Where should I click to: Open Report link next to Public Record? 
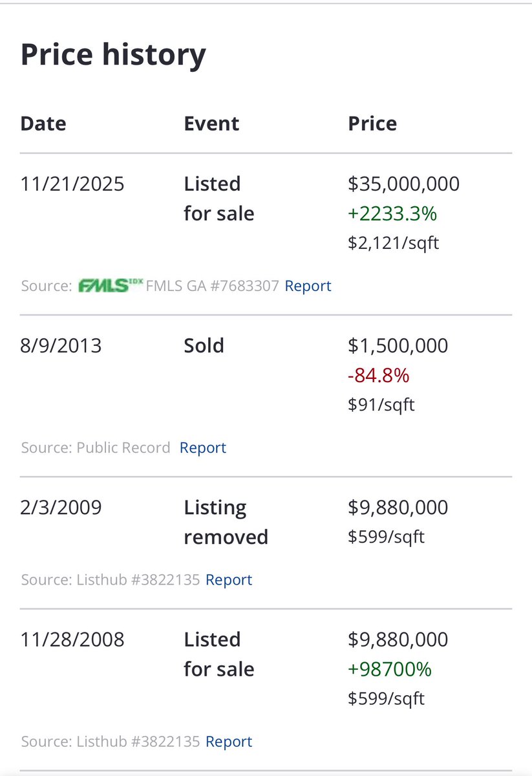pyautogui.click(x=203, y=447)
